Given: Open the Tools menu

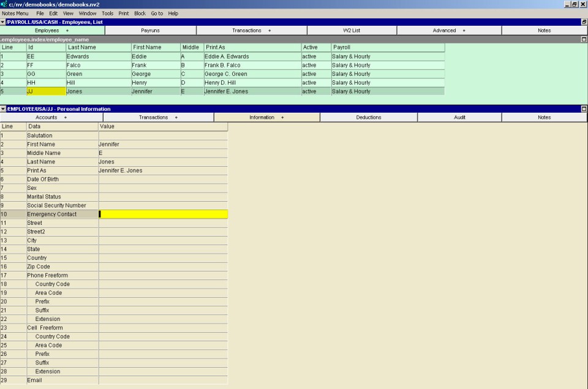Looking at the screenshot, I should tap(107, 13).
